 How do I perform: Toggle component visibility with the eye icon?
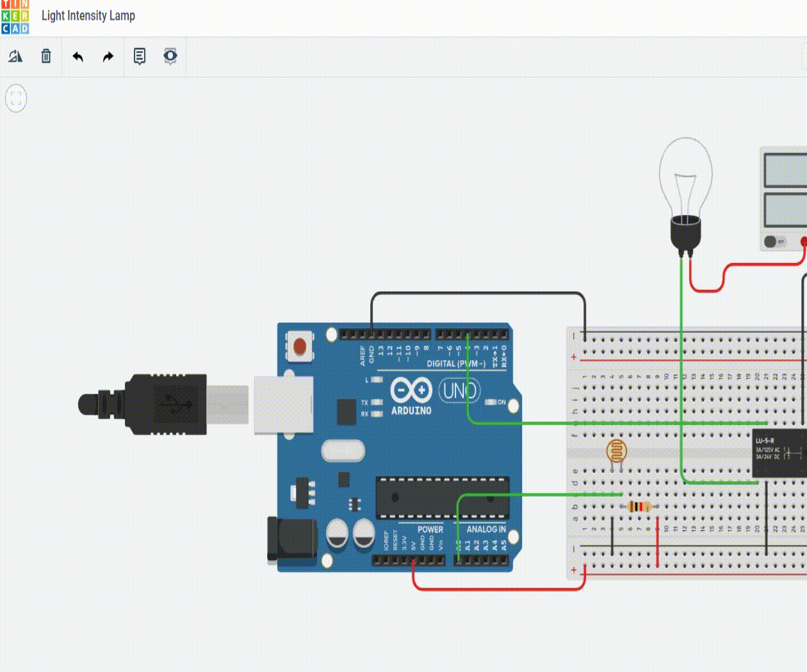[169, 56]
